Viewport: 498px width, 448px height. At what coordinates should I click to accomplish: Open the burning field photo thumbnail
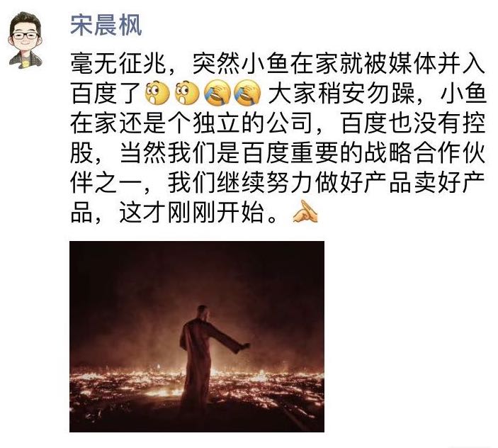197,337
